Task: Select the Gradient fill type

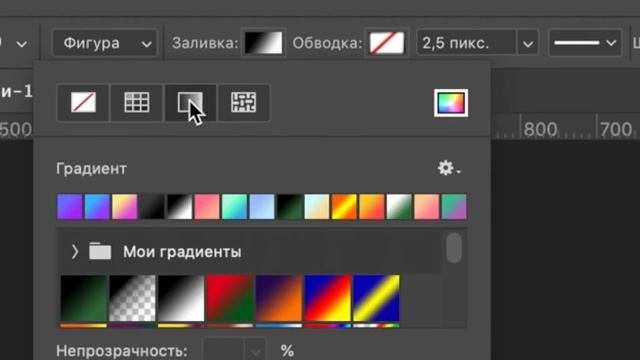Action: (x=190, y=102)
